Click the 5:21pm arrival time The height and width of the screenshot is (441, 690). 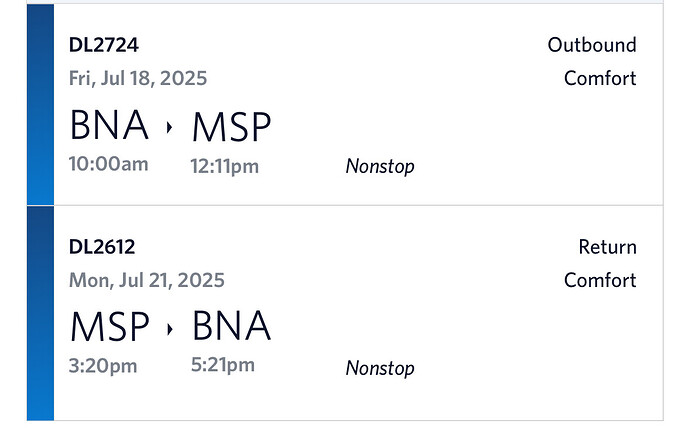(223, 365)
